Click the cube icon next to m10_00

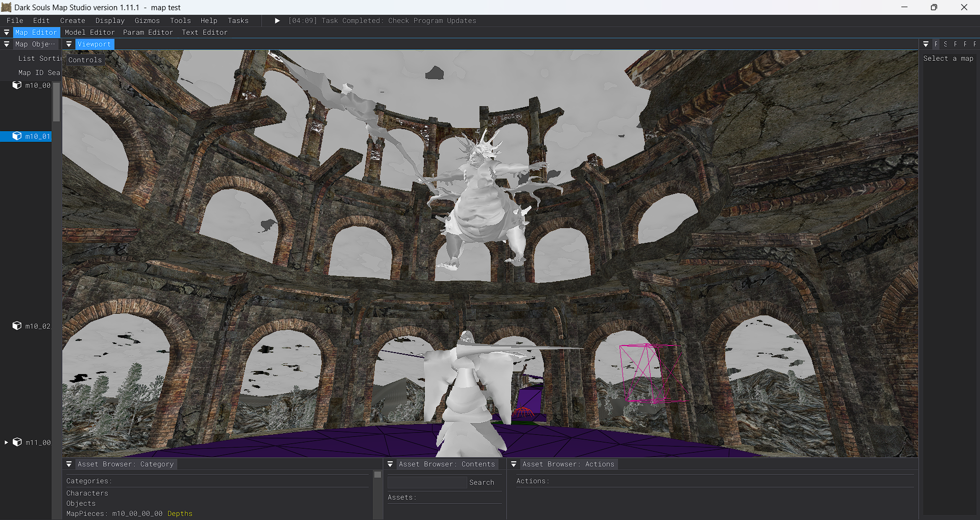[x=17, y=85]
